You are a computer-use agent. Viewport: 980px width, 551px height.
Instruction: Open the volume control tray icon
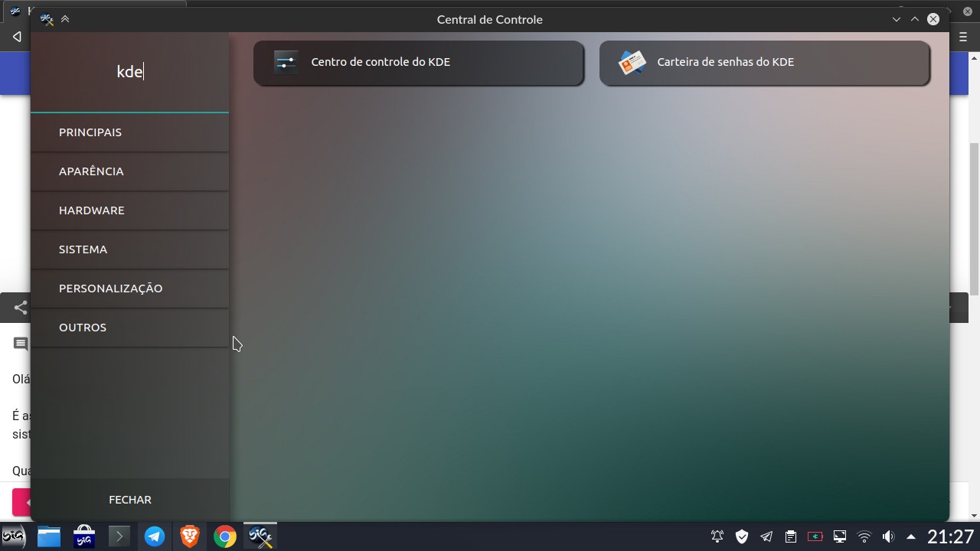[x=888, y=536]
